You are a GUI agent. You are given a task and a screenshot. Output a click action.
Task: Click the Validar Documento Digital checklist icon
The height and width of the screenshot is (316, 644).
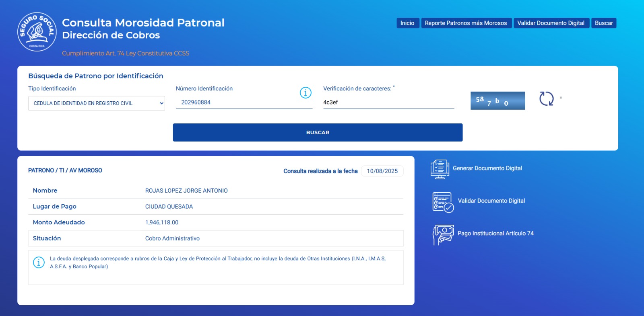point(443,202)
